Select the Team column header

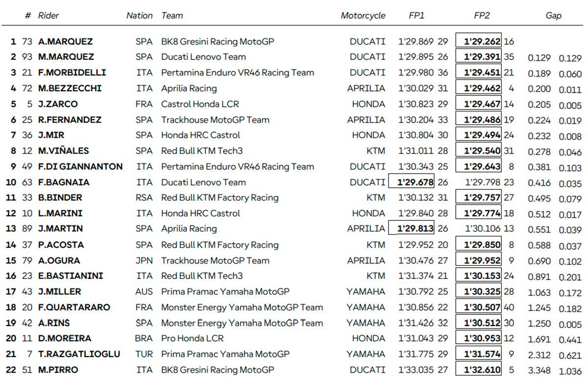pos(172,16)
